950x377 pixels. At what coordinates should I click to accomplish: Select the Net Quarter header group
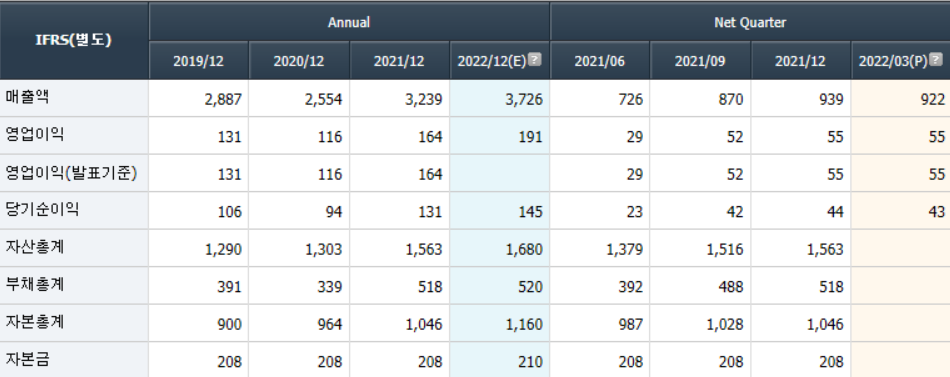pos(750,22)
